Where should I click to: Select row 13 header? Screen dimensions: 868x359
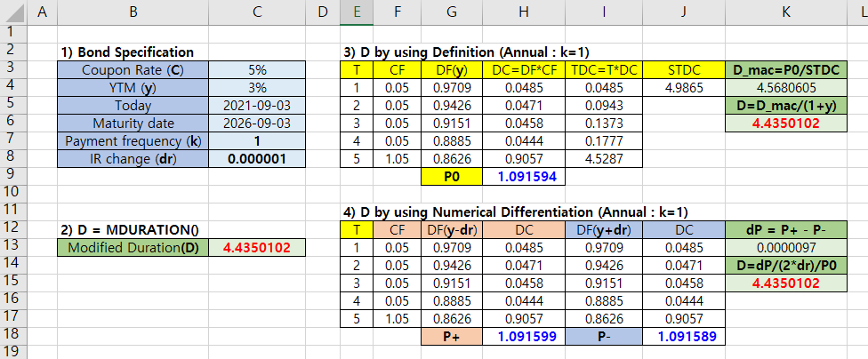pos(13,246)
